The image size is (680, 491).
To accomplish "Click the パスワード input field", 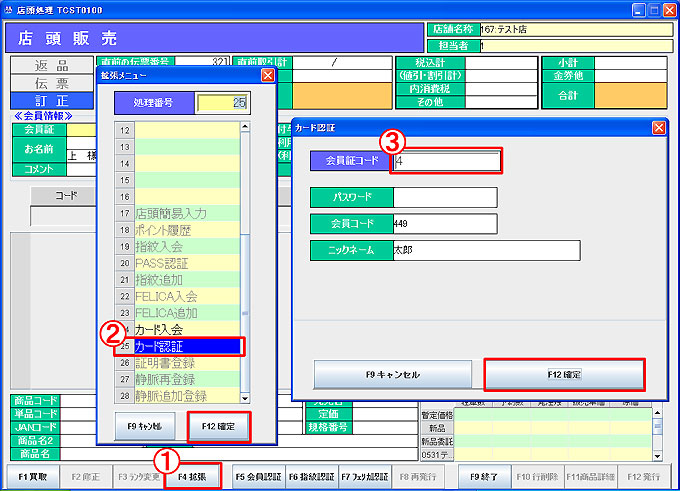I will (x=445, y=197).
